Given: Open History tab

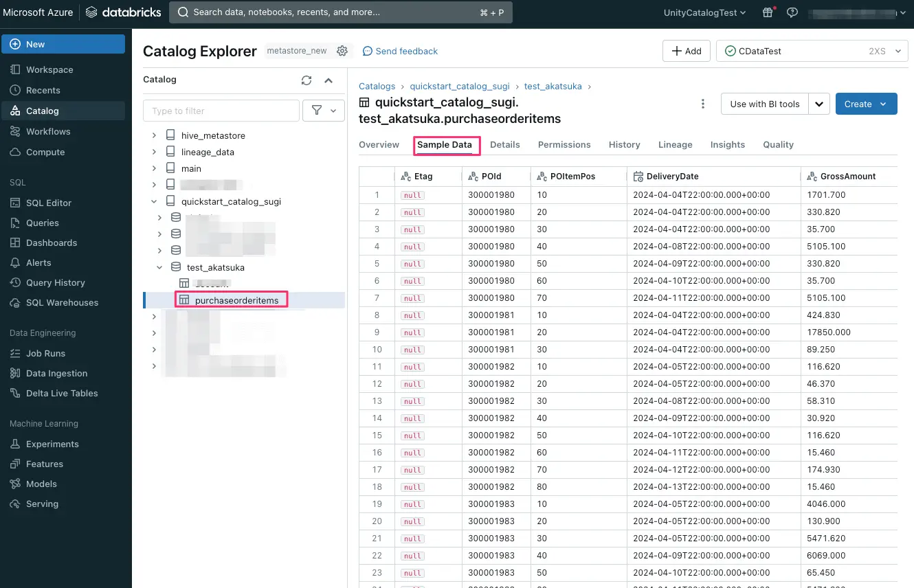Looking at the screenshot, I should click(624, 144).
